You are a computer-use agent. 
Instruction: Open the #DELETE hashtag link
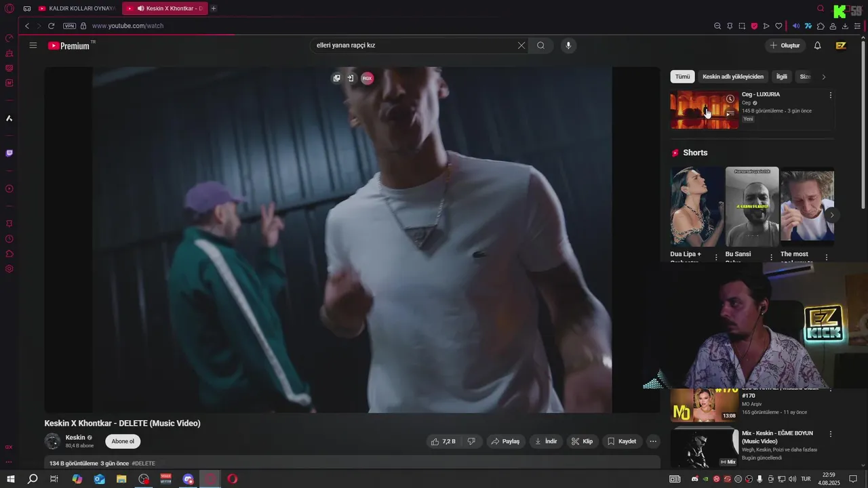coord(143,464)
